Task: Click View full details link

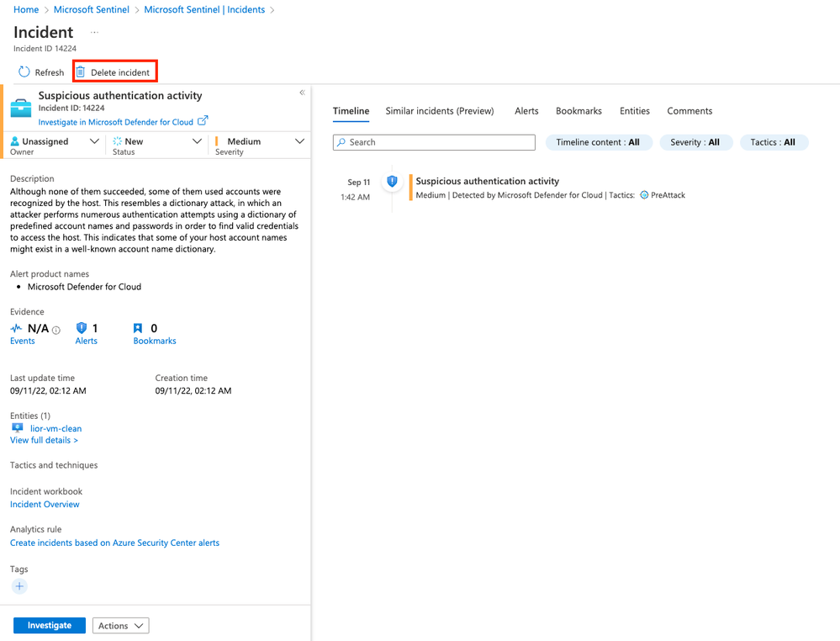Action: (x=44, y=440)
